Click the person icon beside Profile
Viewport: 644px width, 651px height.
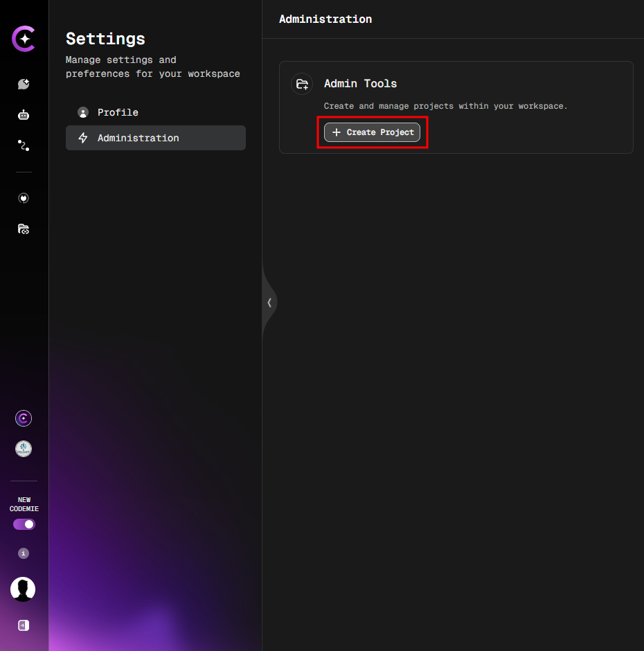click(83, 112)
